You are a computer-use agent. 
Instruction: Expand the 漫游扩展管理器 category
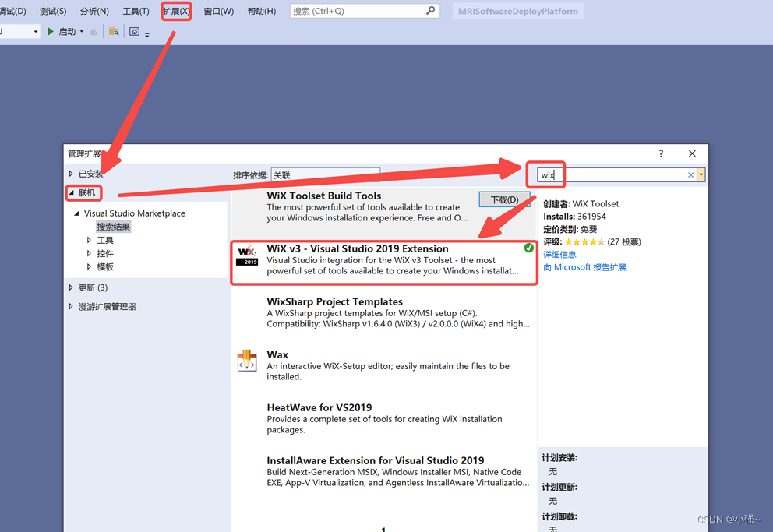71,306
